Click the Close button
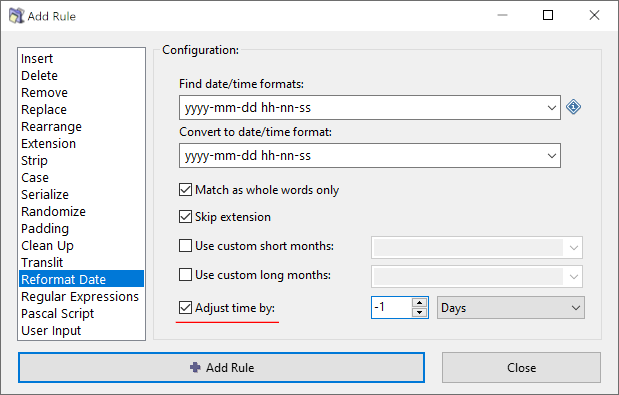Screen dimensions: 619x395 click(521, 367)
